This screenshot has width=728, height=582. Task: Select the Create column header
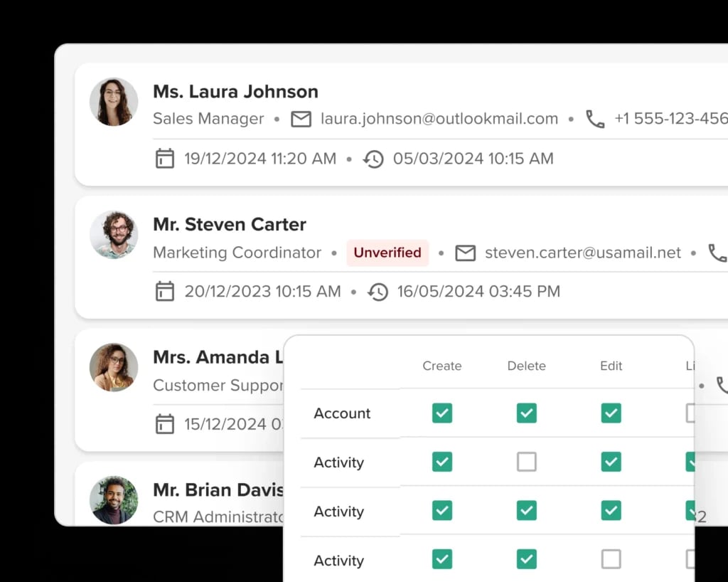(x=442, y=366)
